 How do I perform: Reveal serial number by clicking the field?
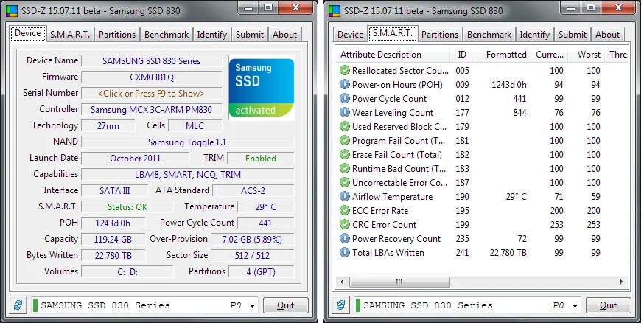click(151, 93)
